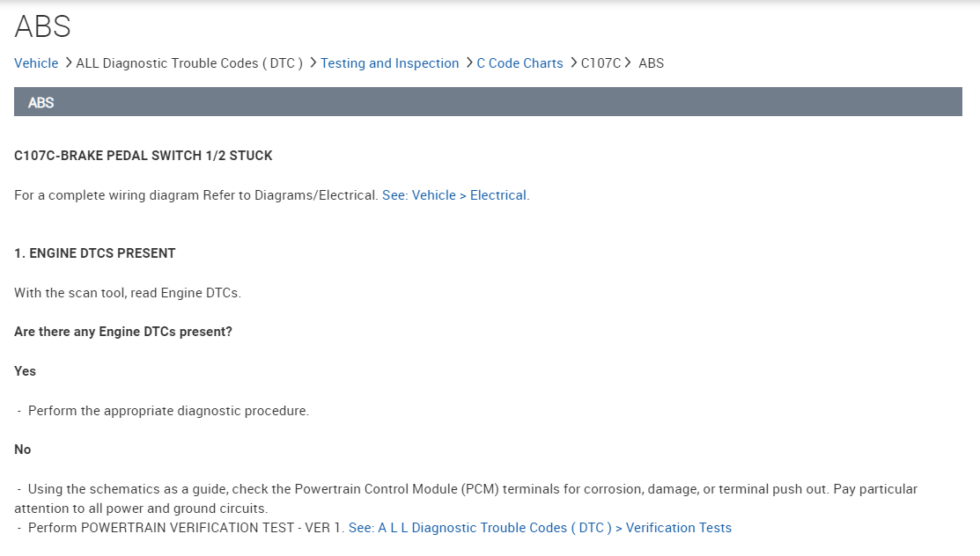This screenshot has height=556, width=980.
Task: Click the C107C-Brake Pedal Switch 1/2 Stuck heading
Action: [144, 156]
